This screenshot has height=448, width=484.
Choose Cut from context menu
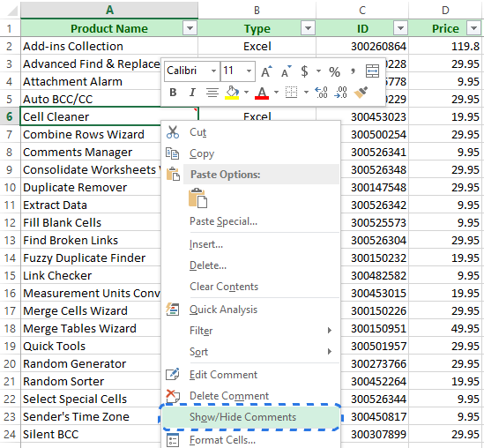pos(250,132)
